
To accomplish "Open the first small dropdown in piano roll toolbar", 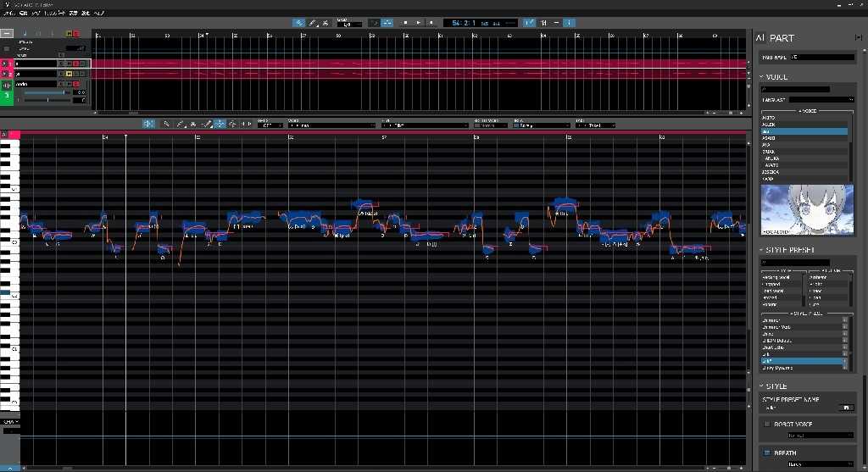I will coord(270,125).
